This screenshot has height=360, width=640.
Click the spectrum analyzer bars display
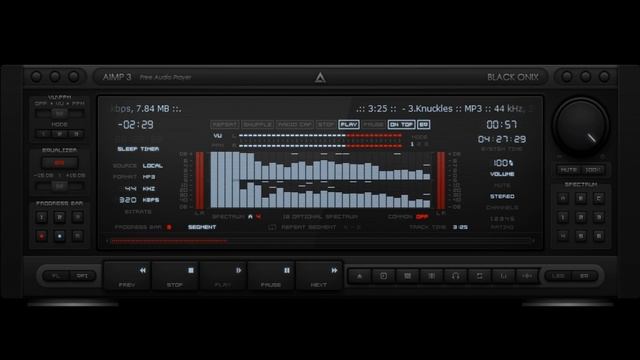tap(320, 180)
